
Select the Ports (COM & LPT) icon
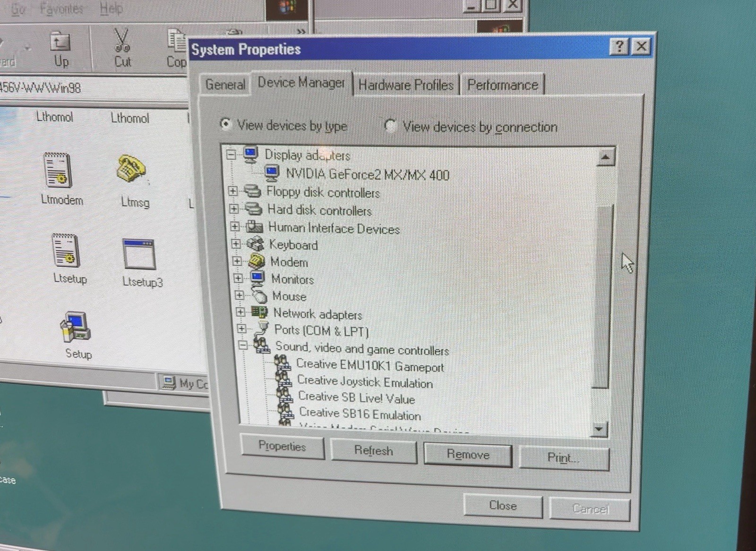coord(261,329)
